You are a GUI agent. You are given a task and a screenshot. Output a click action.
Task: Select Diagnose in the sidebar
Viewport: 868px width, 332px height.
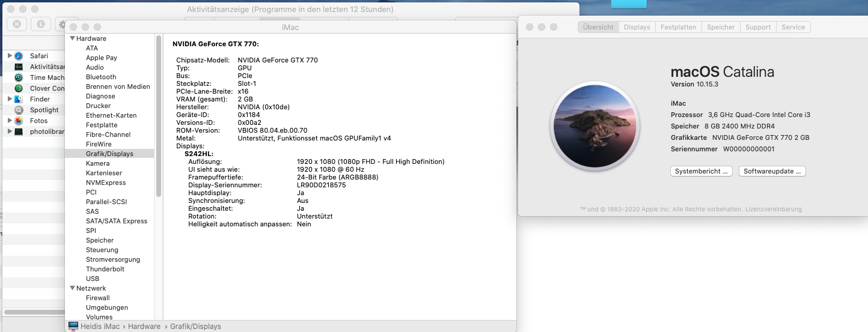coord(100,96)
